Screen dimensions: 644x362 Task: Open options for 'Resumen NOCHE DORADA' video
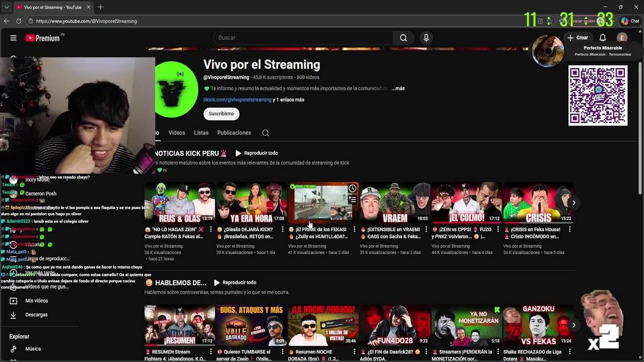point(354,352)
